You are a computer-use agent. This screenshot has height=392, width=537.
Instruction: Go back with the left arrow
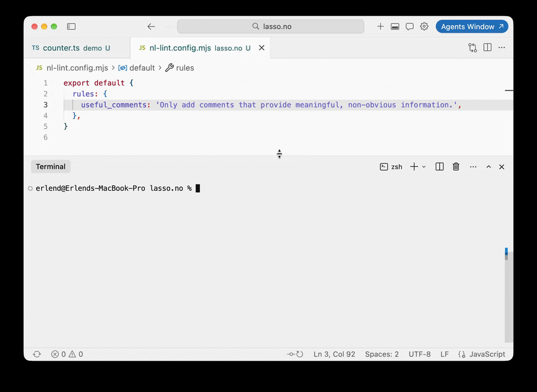[x=151, y=26]
